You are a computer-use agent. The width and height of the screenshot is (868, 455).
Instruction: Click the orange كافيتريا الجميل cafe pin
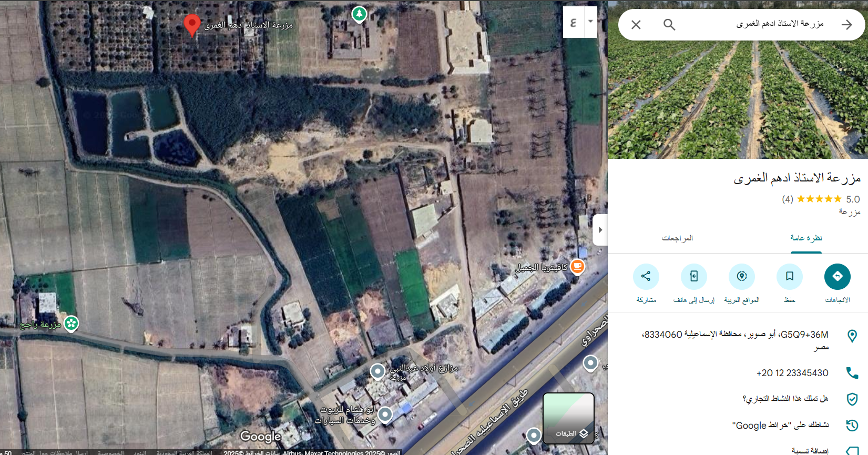pyautogui.click(x=577, y=266)
